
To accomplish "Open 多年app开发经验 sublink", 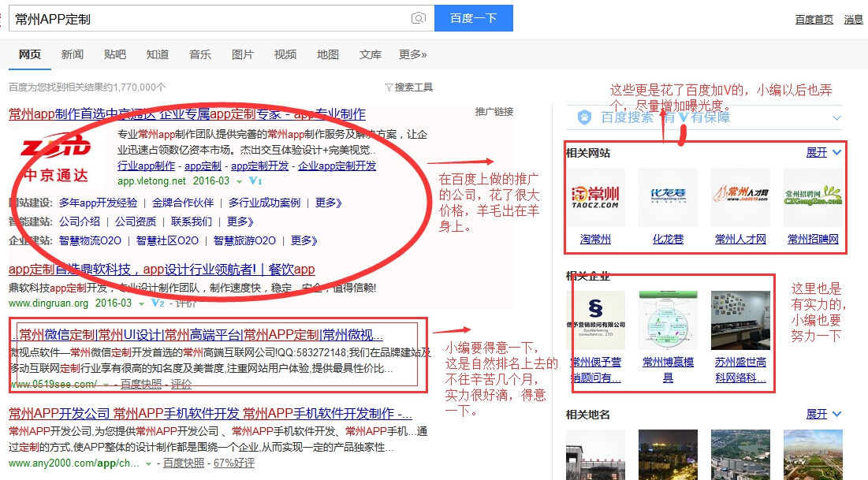I will (x=98, y=203).
